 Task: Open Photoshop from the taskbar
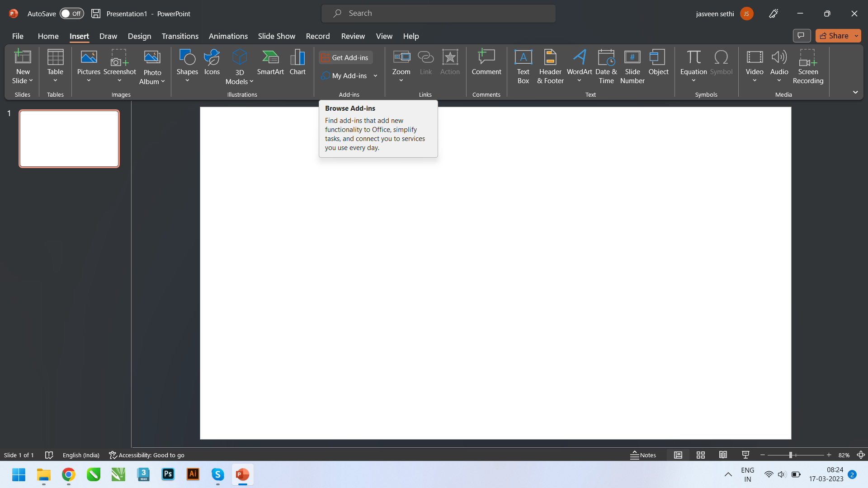(168, 474)
